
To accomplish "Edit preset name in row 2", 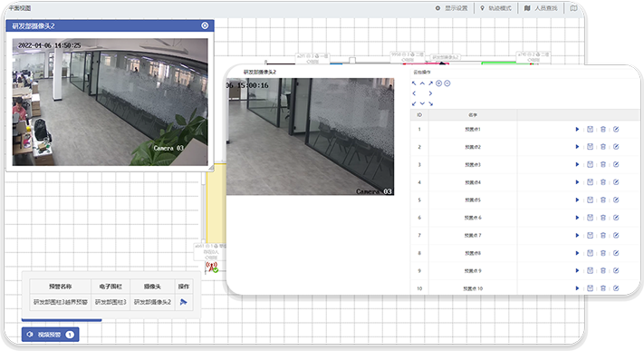I will (x=616, y=147).
